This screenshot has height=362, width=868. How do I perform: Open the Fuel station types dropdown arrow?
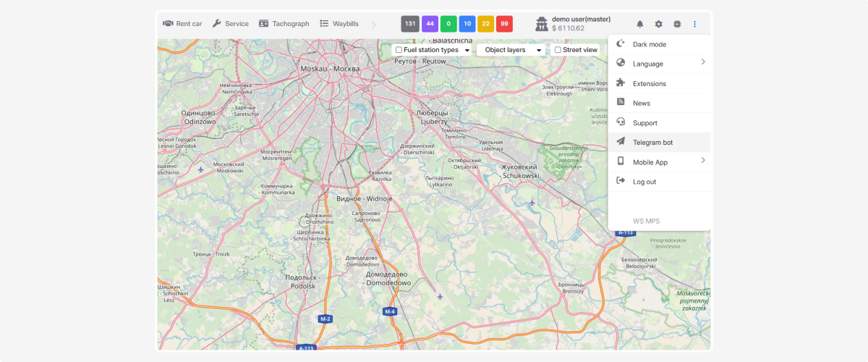pyautogui.click(x=467, y=51)
